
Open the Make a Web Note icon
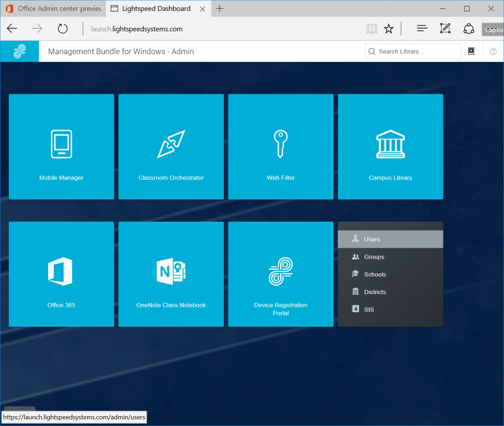tap(445, 29)
